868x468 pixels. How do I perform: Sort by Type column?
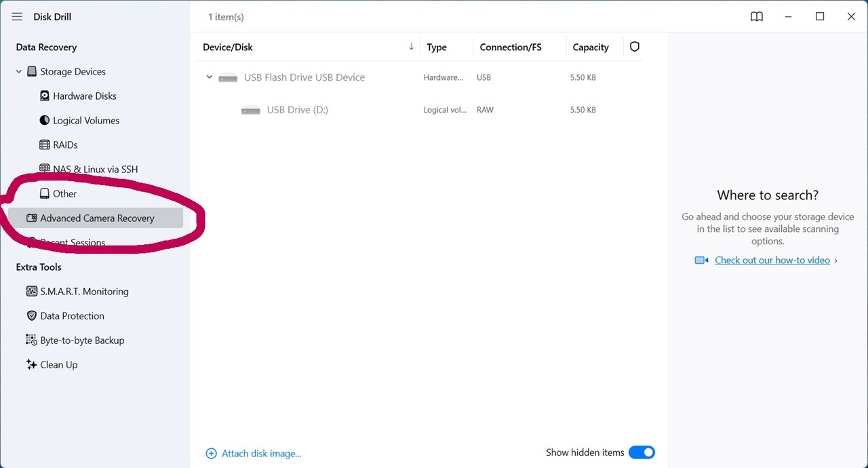[437, 47]
